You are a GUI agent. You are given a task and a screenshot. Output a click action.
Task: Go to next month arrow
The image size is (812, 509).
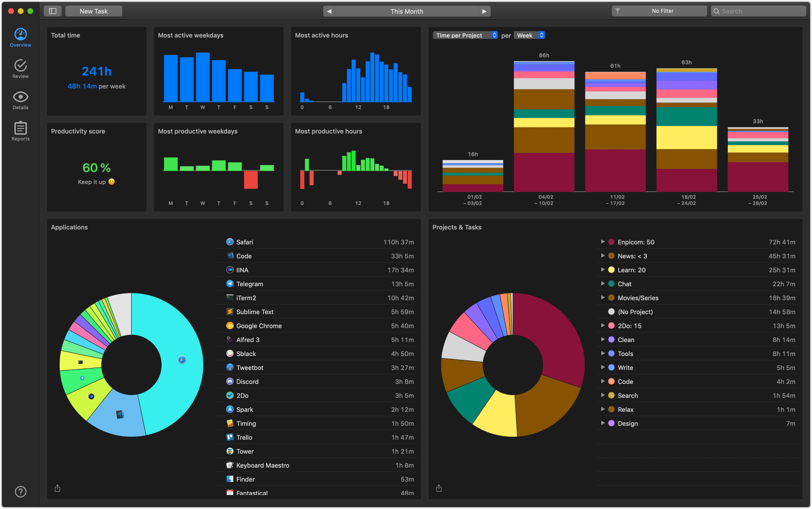point(484,11)
